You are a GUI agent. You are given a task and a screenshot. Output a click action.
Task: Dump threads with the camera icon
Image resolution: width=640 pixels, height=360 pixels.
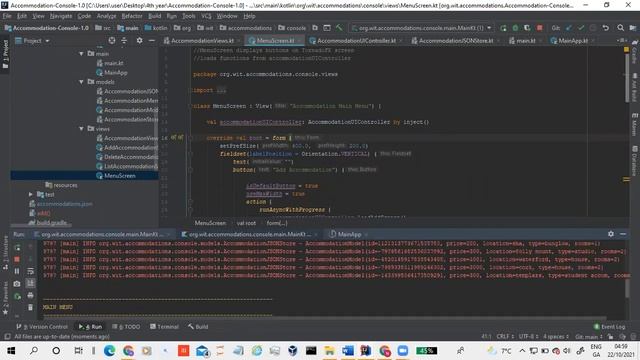(x=17, y=283)
